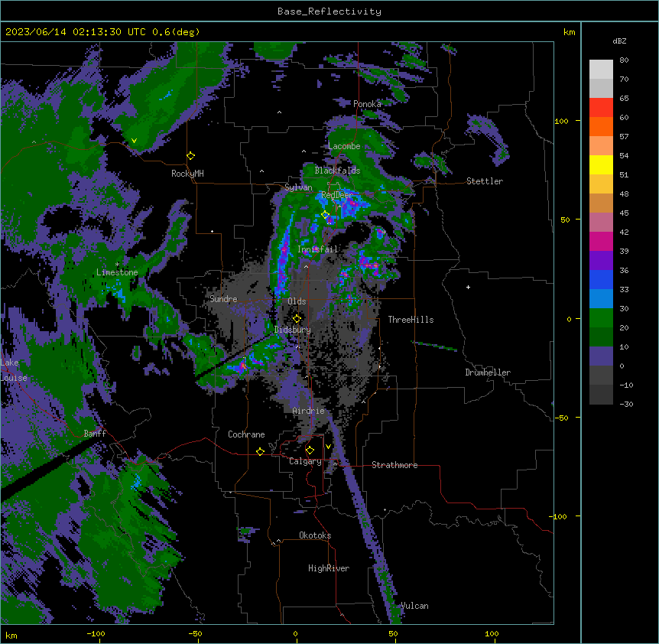Select the Vulcan label
The height and width of the screenshot is (644, 659).
click(414, 606)
